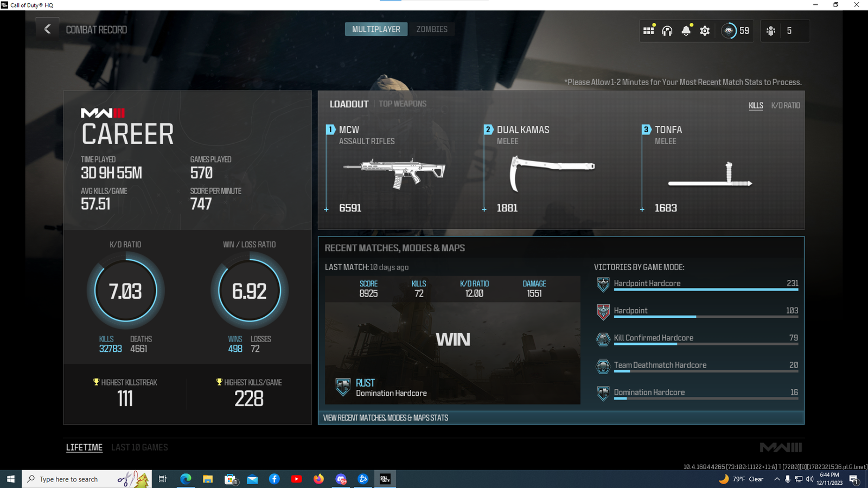
Task: Click the Highest Kills/Game value 228
Action: [x=249, y=399]
